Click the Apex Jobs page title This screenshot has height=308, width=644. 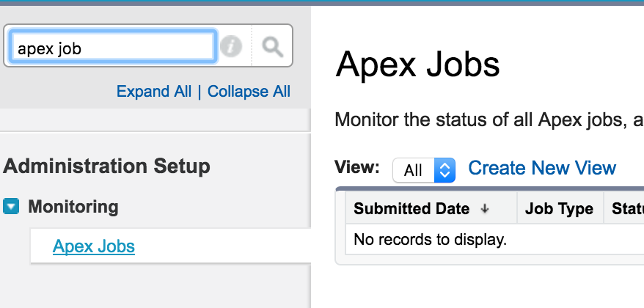point(417,66)
